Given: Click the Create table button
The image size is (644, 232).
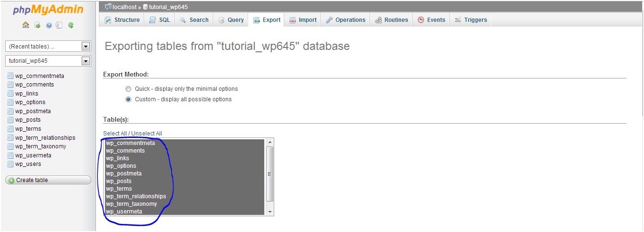Looking at the screenshot, I should [48, 180].
